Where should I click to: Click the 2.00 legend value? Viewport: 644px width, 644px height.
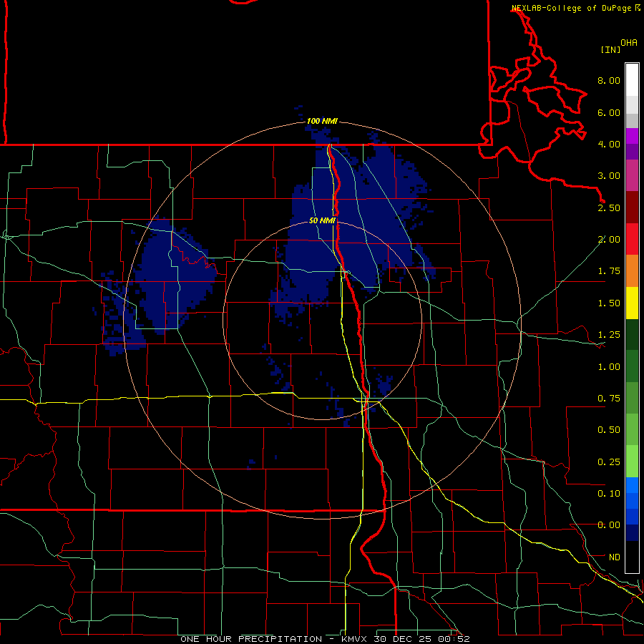click(x=609, y=240)
